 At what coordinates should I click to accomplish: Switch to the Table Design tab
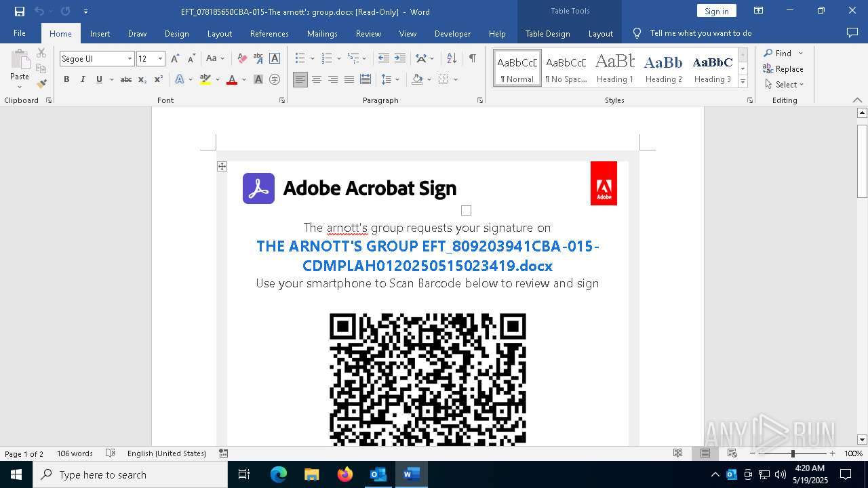point(547,33)
